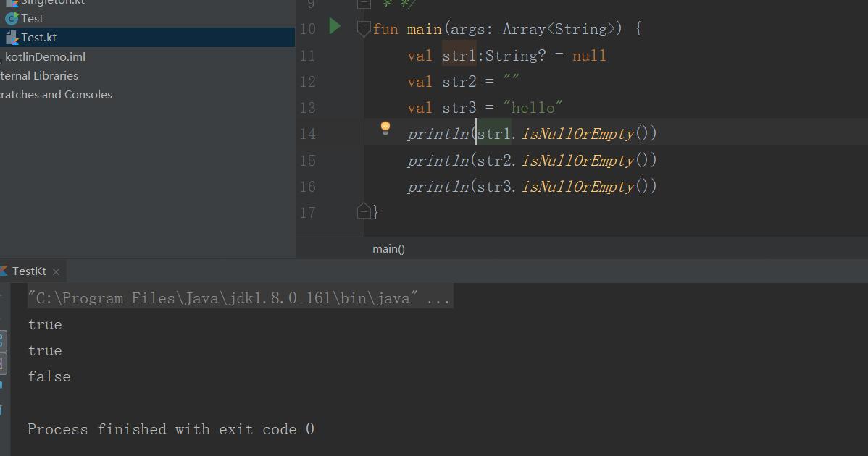Select the TestKt run tab
Image resolution: width=868 pixels, height=456 pixels.
tap(29, 271)
